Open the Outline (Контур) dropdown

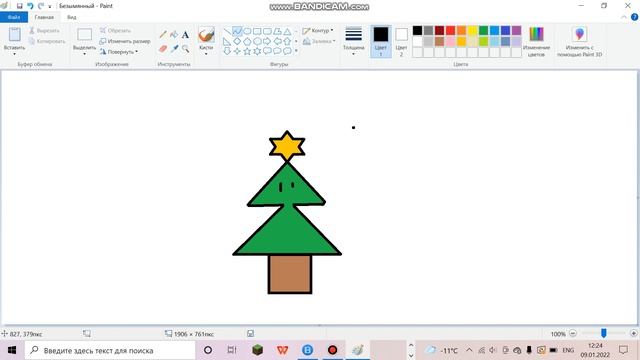pos(318,31)
